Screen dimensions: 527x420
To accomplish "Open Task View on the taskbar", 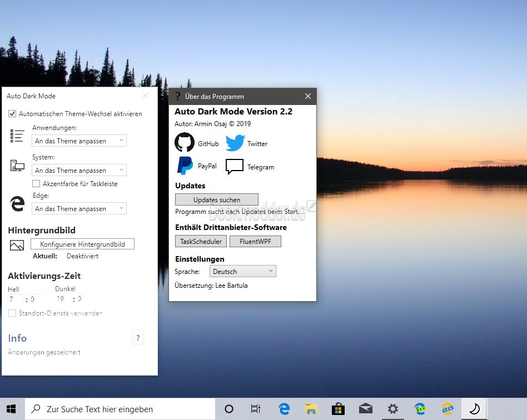I will click(255, 409).
